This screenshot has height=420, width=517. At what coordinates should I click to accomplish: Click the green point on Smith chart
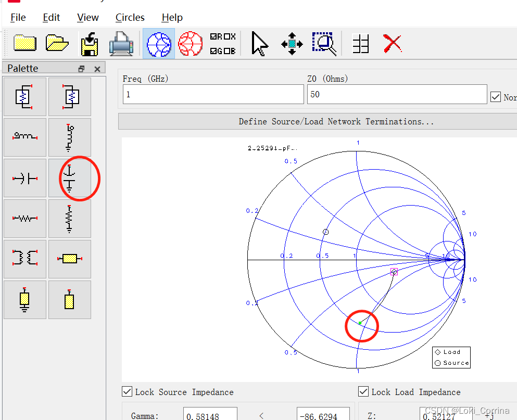click(x=360, y=323)
